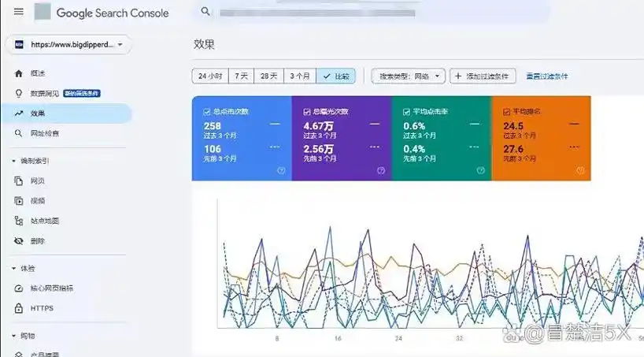Open the 网址检查 magnifier icon in sidebar
This screenshot has height=357, width=644.
[x=18, y=133]
